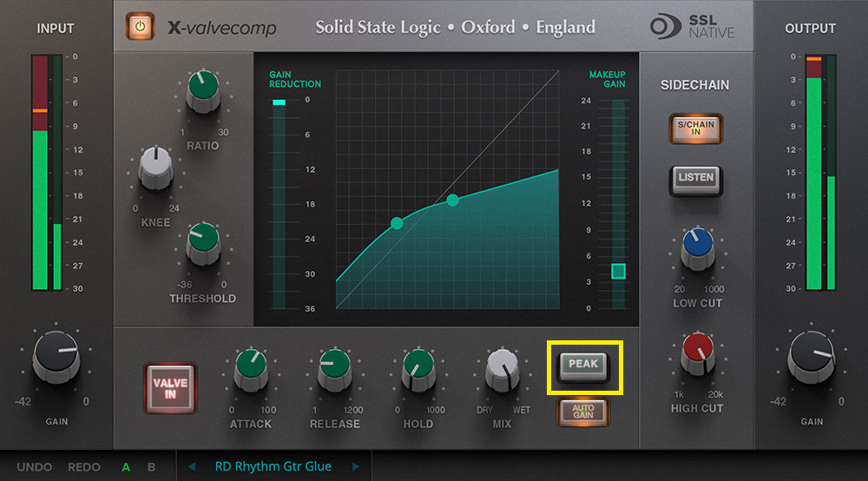Select the B preset slot

(x=151, y=467)
